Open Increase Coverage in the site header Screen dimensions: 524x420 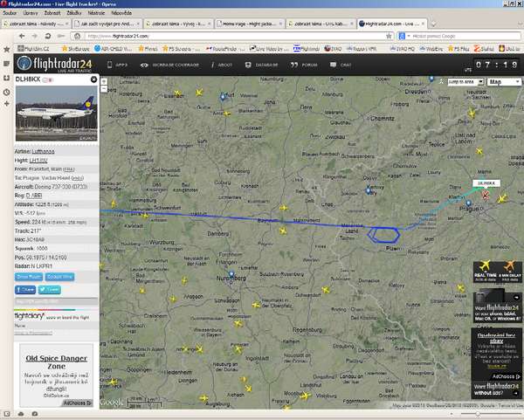169,65
